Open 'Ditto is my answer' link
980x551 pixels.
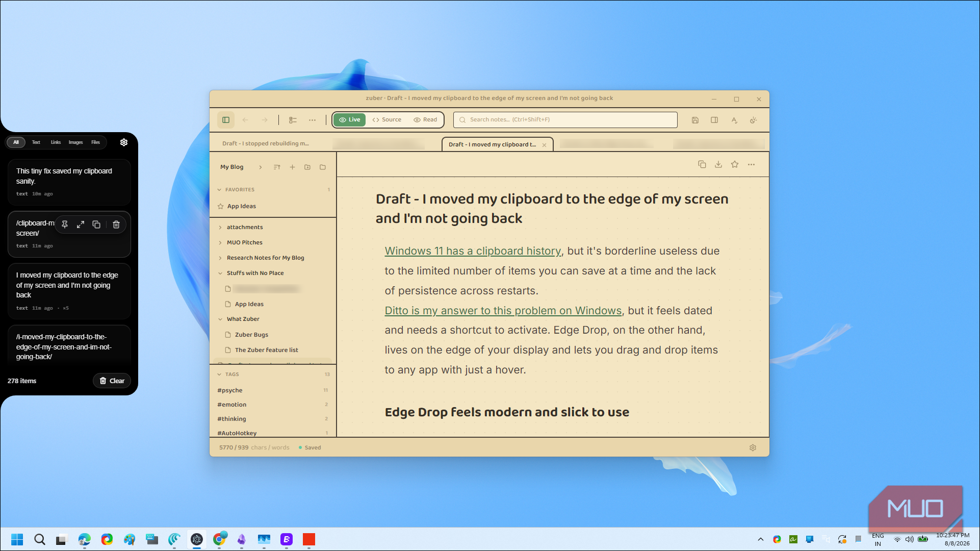(503, 311)
